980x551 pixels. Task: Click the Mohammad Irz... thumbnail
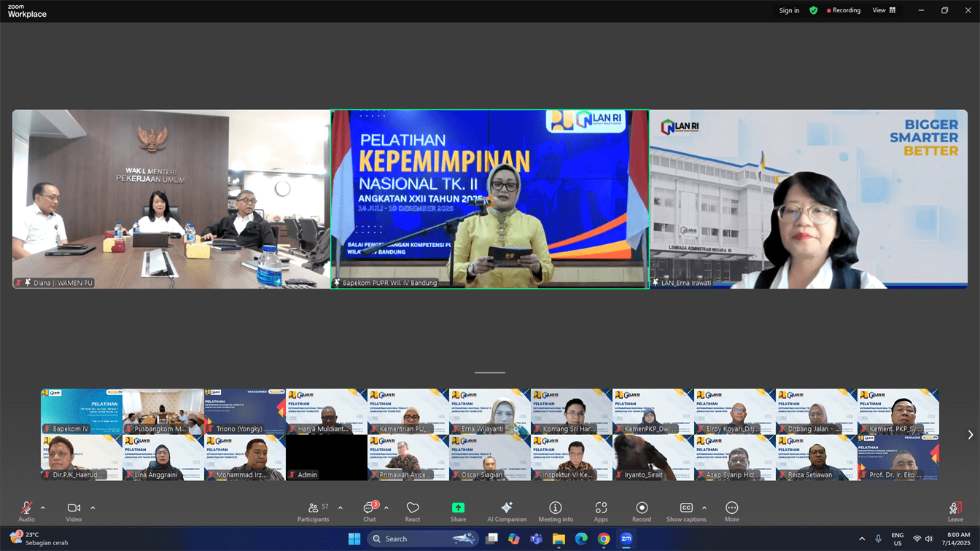245,458
